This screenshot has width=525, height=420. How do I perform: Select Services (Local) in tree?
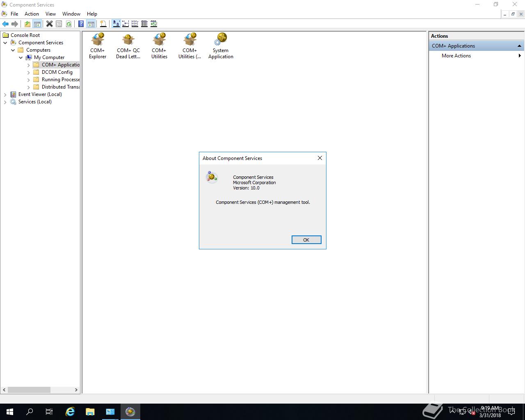(35, 102)
